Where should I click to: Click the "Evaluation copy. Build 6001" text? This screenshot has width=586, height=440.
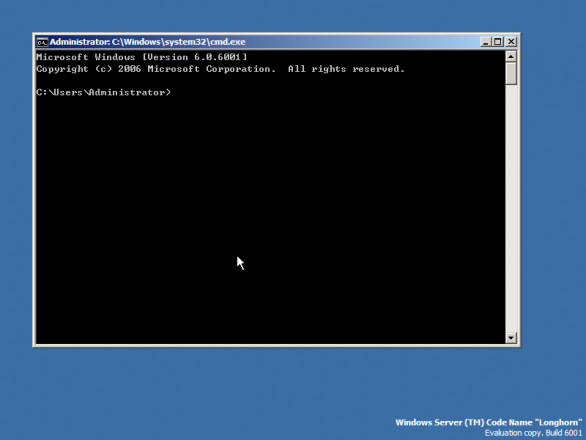[533, 433]
